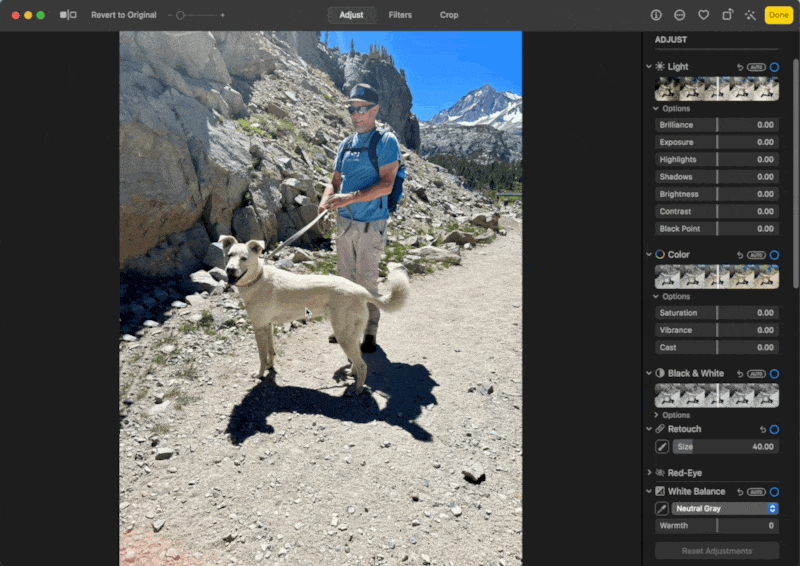Click Revert to Original
The width and height of the screenshot is (800, 566).
(123, 15)
